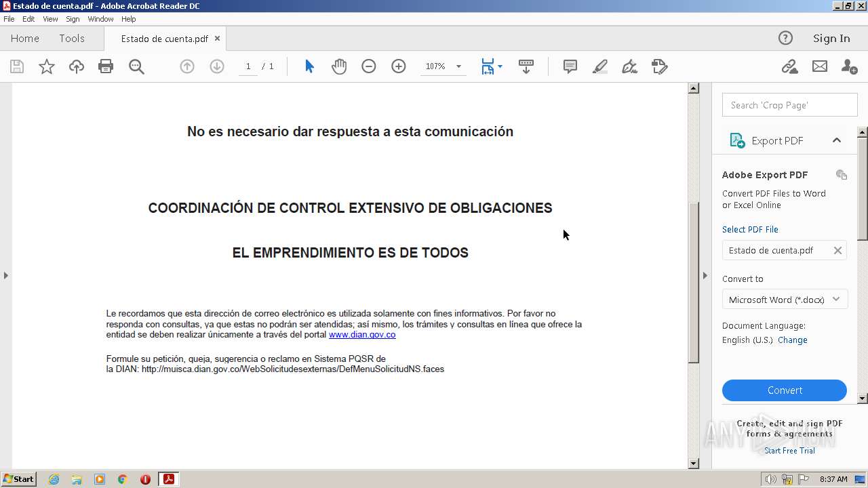Image resolution: width=868 pixels, height=488 pixels.
Task: Select the Highlight text pen
Action: pyautogui.click(x=600, y=66)
